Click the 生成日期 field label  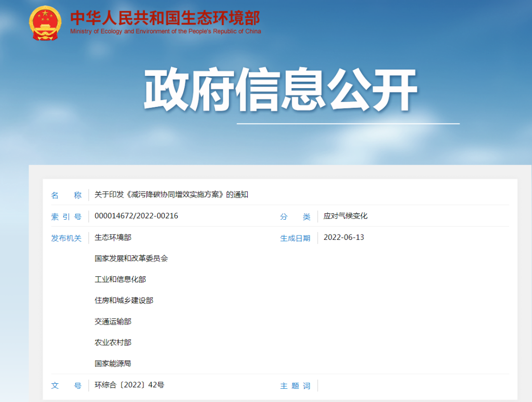295,238
